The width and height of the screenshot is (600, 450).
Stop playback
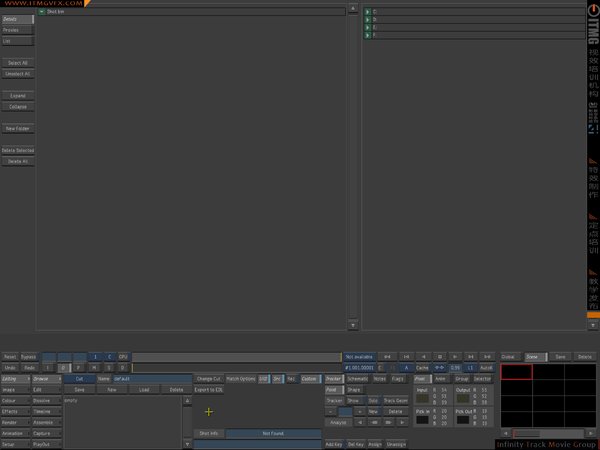pyautogui.click(x=440, y=357)
